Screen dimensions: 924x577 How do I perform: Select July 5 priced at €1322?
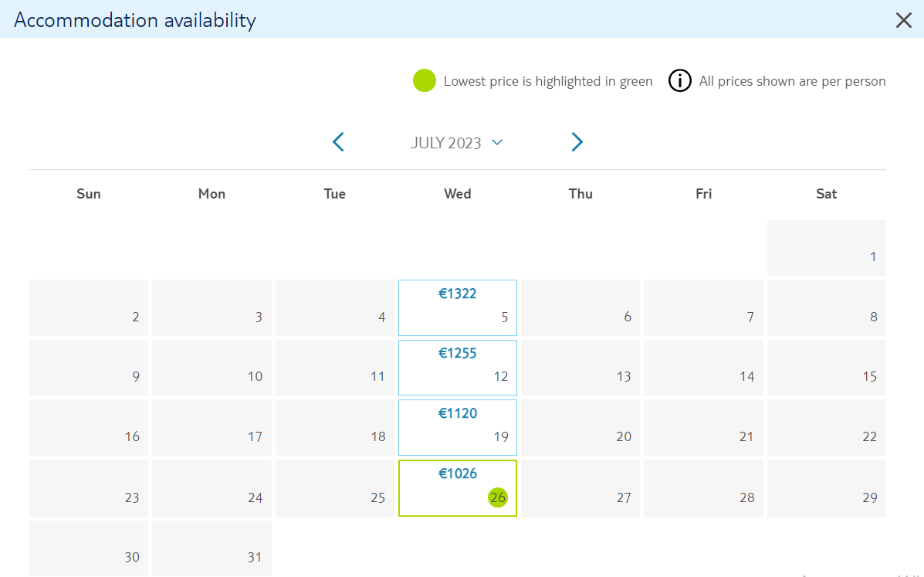click(x=458, y=307)
